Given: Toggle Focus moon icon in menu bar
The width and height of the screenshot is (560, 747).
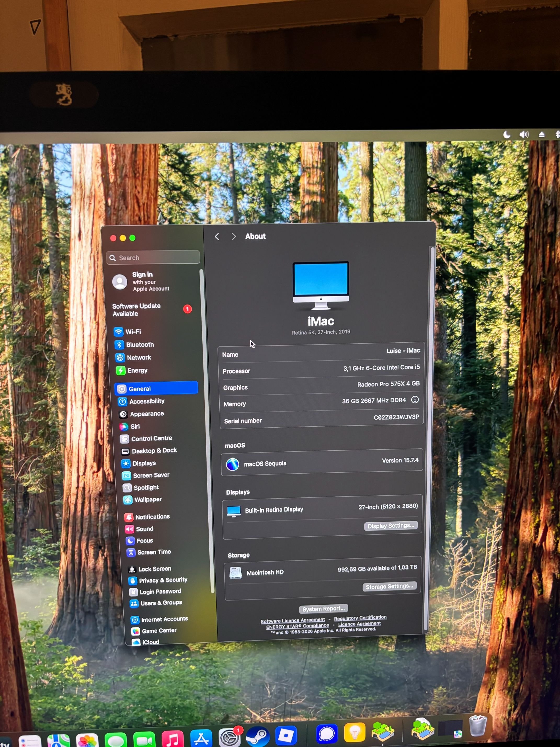Looking at the screenshot, I should (507, 135).
